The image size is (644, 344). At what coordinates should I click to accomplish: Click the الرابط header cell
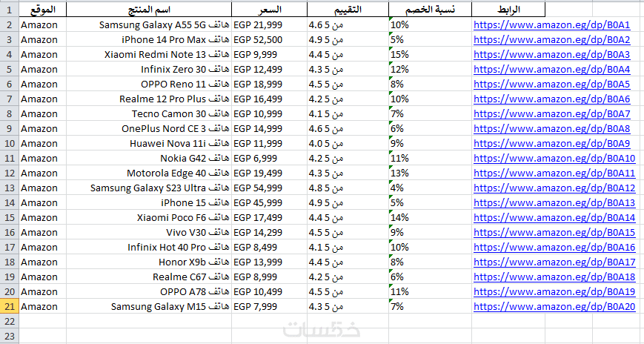[x=508, y=10]
